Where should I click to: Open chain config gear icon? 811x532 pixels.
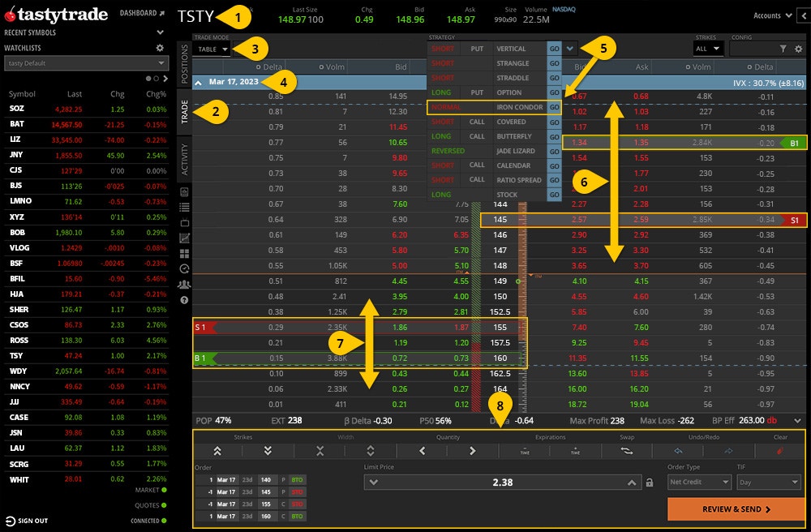[x=799, y=49]
